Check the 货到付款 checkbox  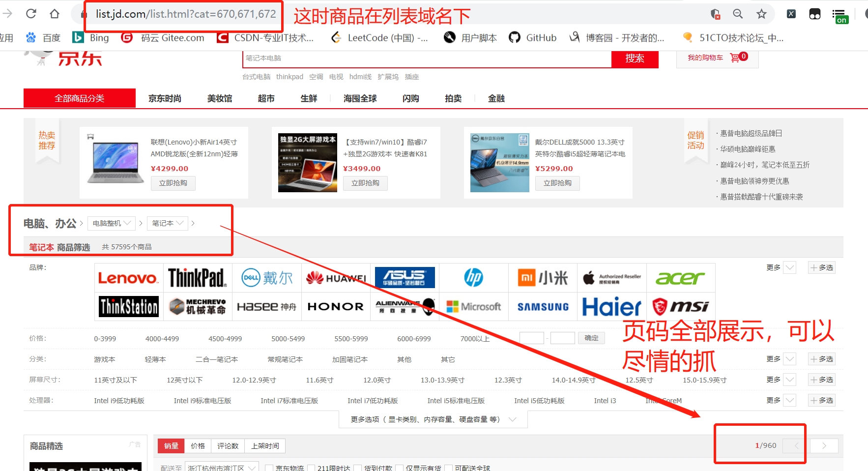coord(358,468)
